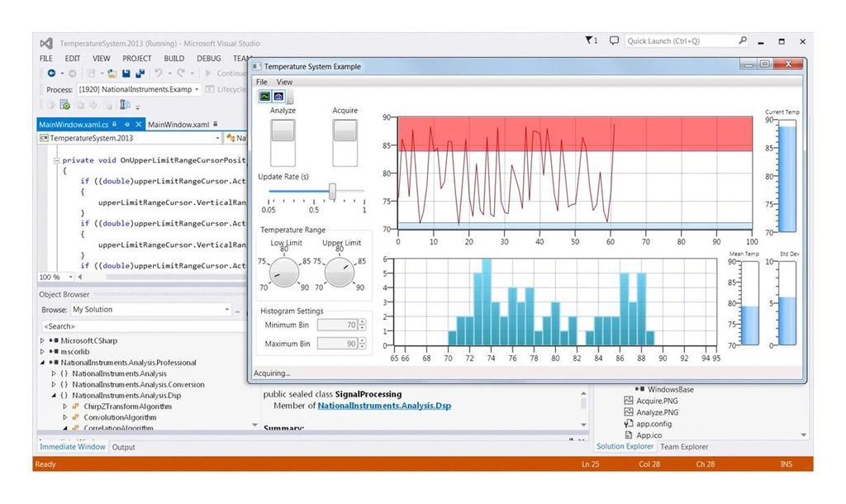Open the DEBUG menu in Visual Studio
The width and height of the screenshot is (846, 504).
point(209,59)
